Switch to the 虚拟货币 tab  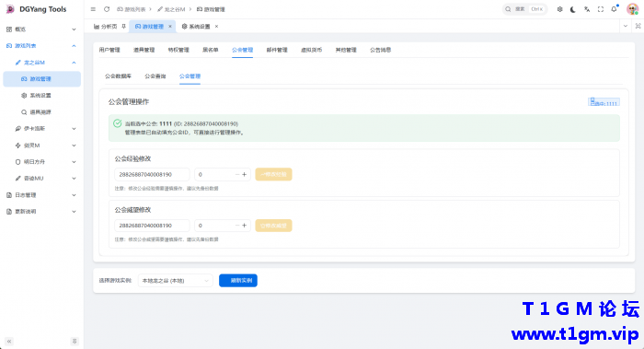(x=311, y=50)
